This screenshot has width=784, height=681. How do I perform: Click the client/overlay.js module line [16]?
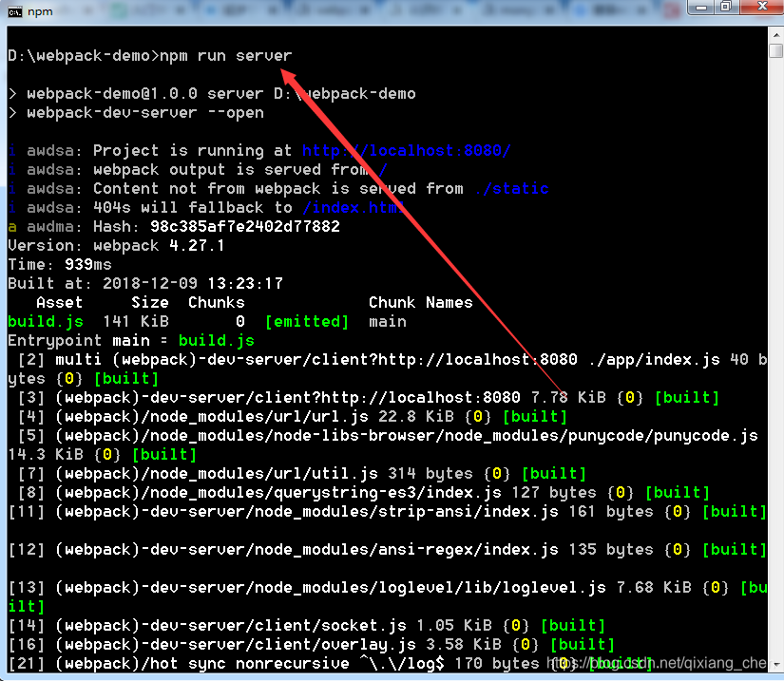tap(312, 645)
